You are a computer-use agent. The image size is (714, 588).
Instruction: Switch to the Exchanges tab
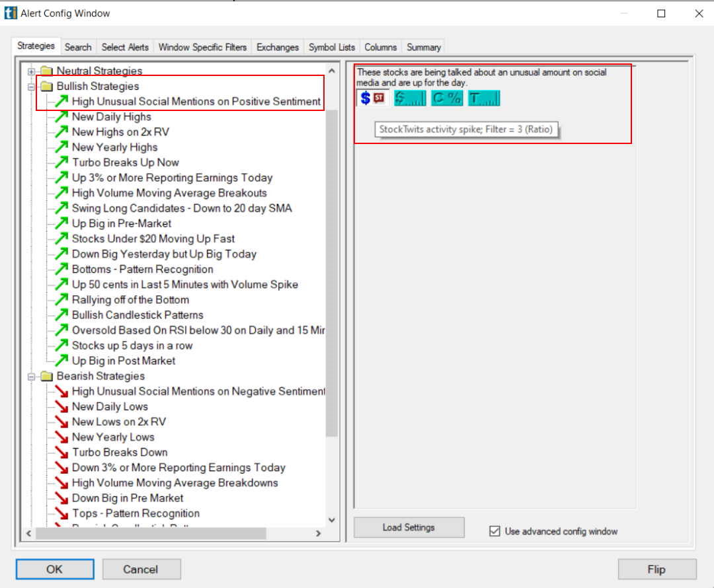[x=278, y=46]
